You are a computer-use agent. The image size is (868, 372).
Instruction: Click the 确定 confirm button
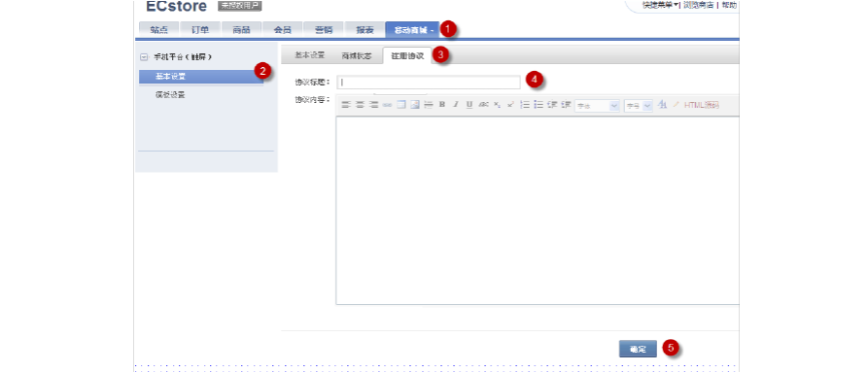638,349
